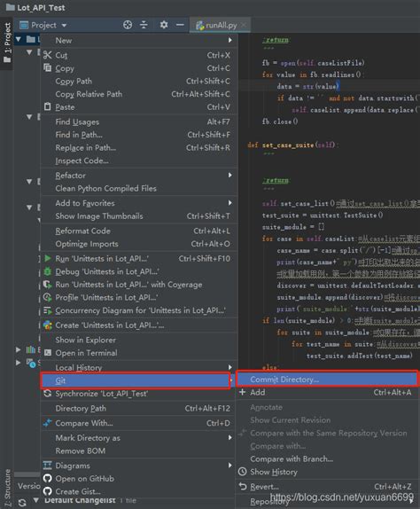This screenshot has width=420, height=509.
Task: Expand the Diagrams submenu arrow
Action: click(x=230, y=466)
